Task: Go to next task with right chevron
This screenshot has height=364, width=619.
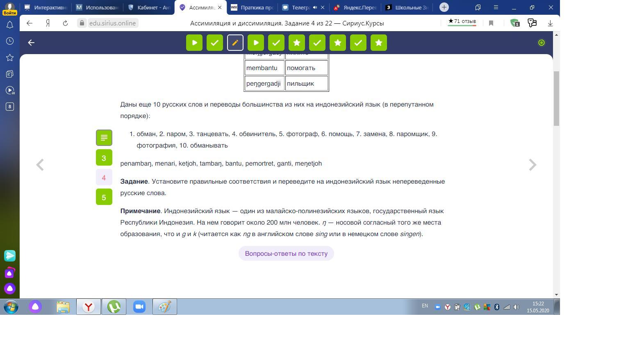Action: [532, 165]
